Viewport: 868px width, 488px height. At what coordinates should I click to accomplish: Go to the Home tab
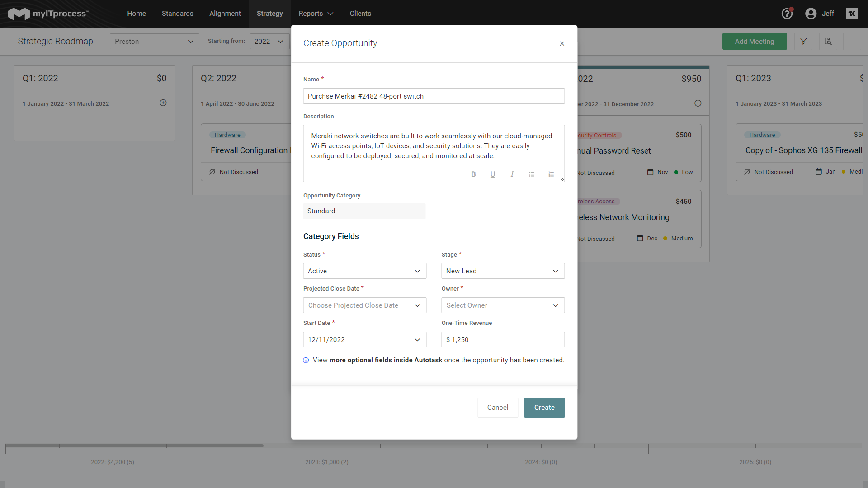(x=137, y=14)
